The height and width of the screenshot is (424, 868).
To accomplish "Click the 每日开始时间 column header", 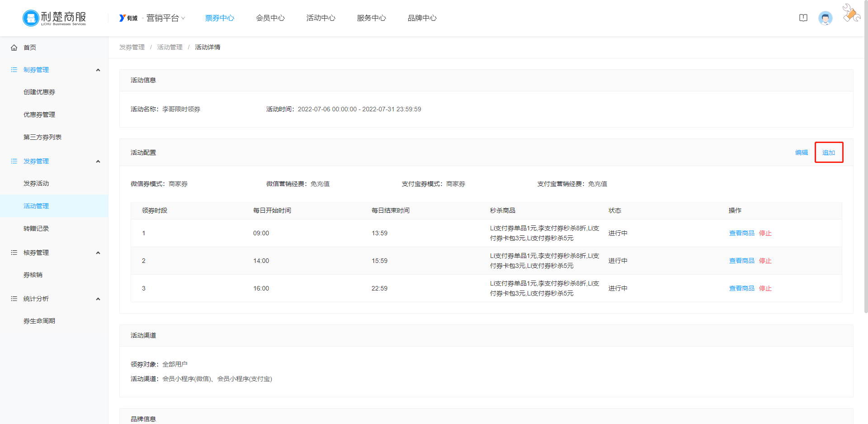I will (x=272, y=210).
